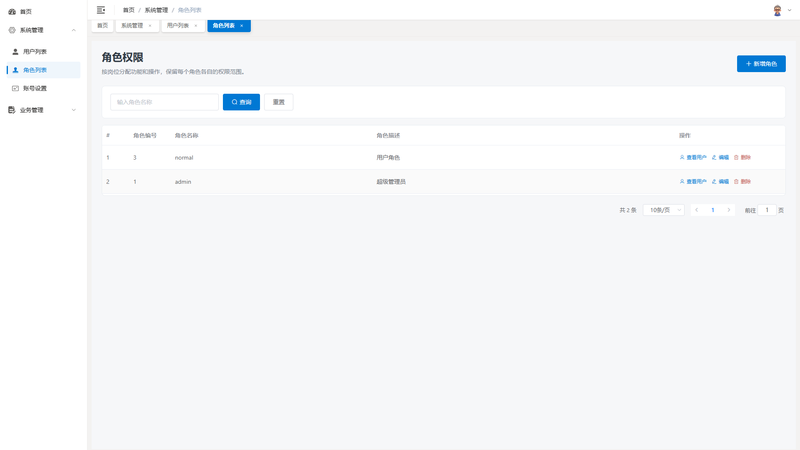Click the 'normal' role name cell
Screen dimensions: 800x450
click(x=184, y=158)
